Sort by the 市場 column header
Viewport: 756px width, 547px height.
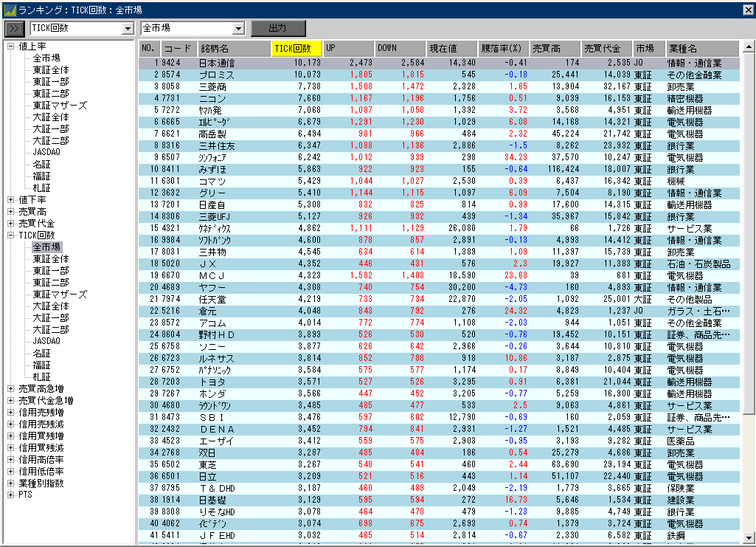point(649,49)
